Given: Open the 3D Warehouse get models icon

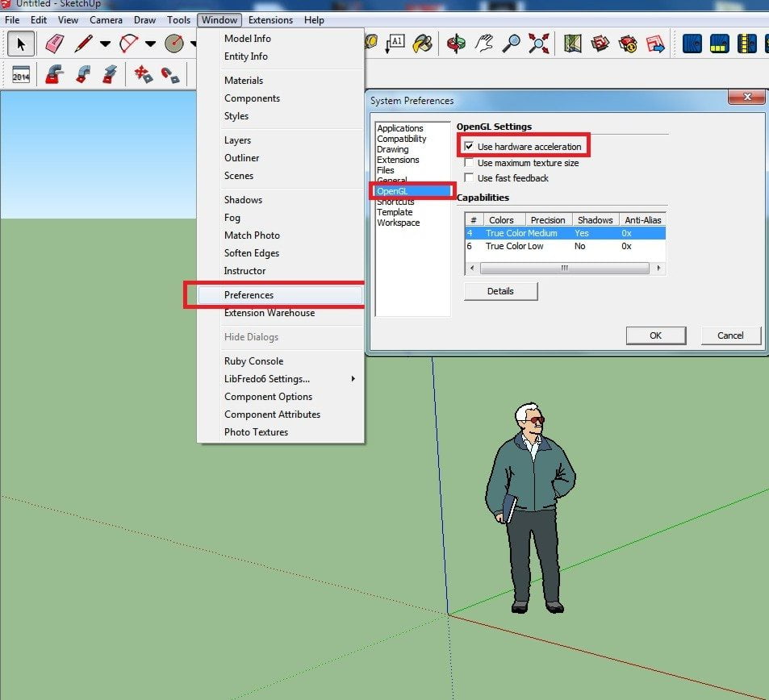Looking at the screenshot, I should [x=600, y=44].
